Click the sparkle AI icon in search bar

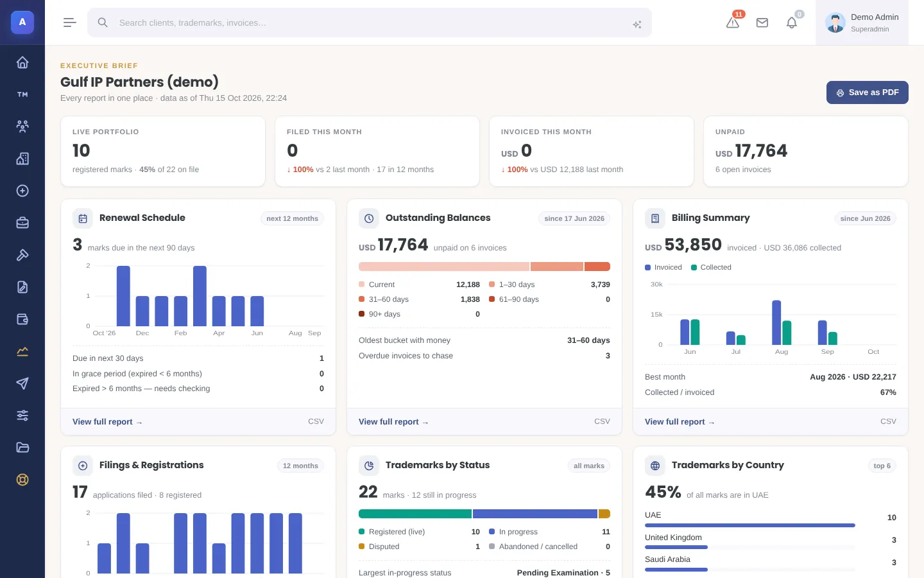click(x=637, y=24)
